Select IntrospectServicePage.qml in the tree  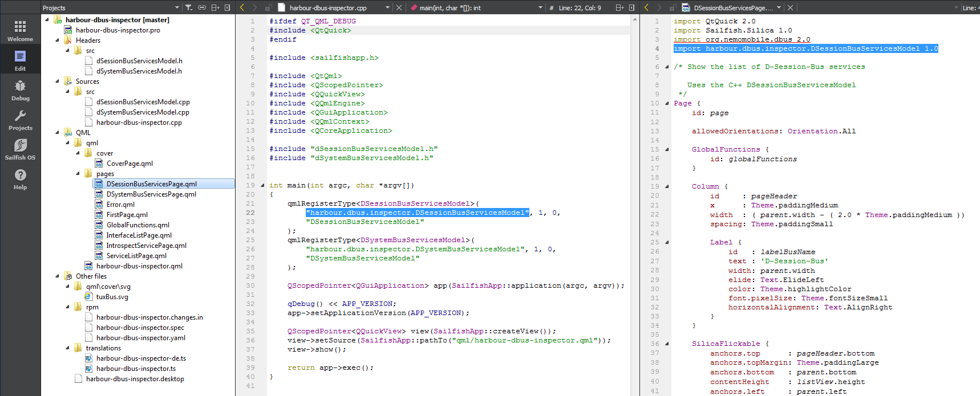click(146, 245)
